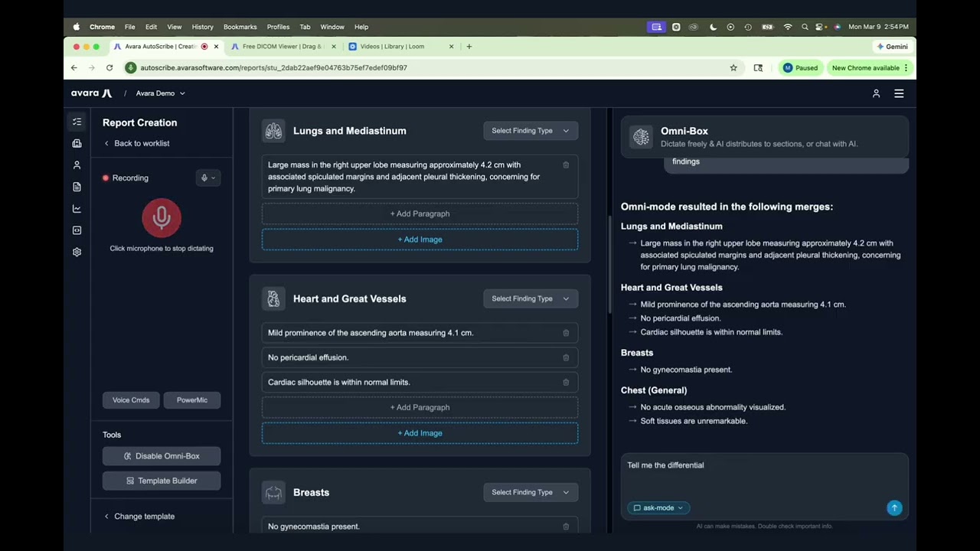Disable the Omni-Box
Image resolution: width=980 pixels, height=551 pixels.
(x=162, y=456)
